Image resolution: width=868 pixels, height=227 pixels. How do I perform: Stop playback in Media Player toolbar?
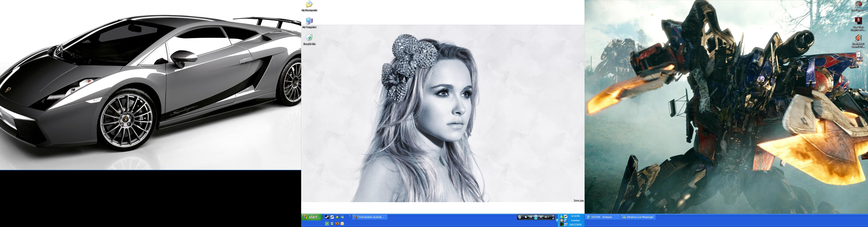[x=526, y=217]
